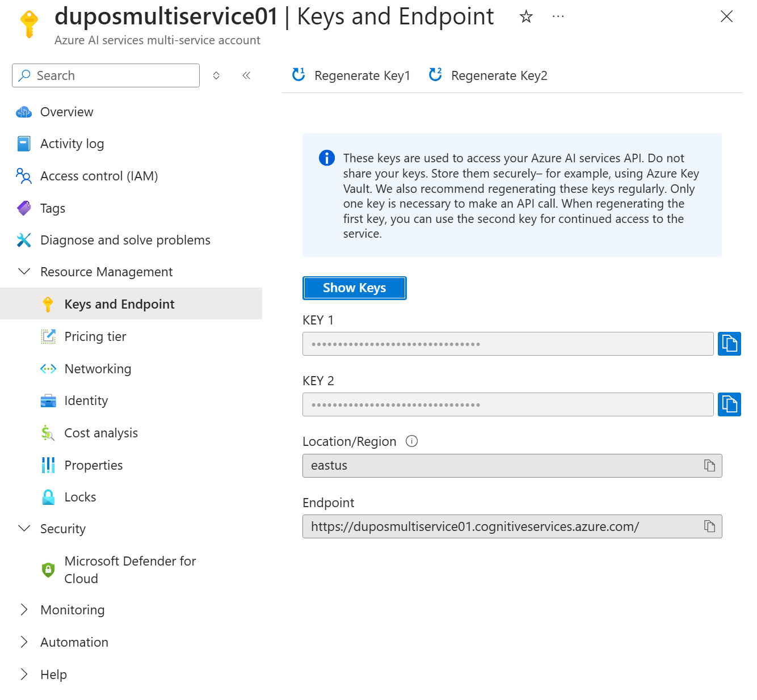Click the Properties bars icon

(x=48, y=465)
